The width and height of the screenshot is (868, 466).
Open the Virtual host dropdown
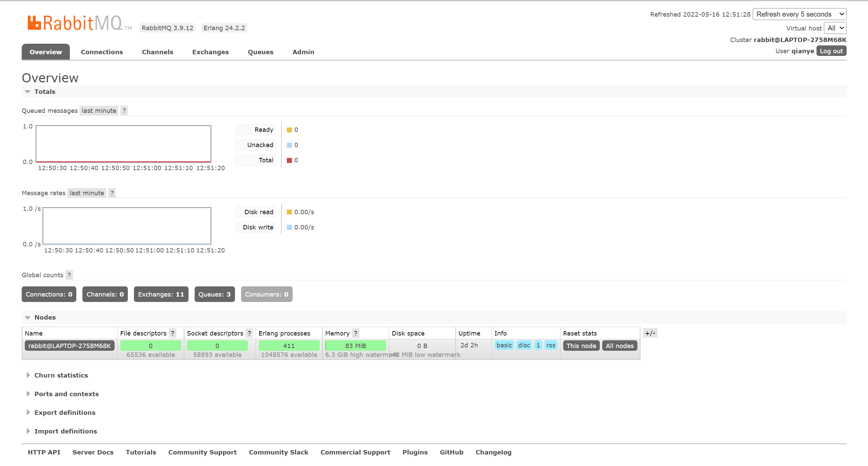point(835,28)
